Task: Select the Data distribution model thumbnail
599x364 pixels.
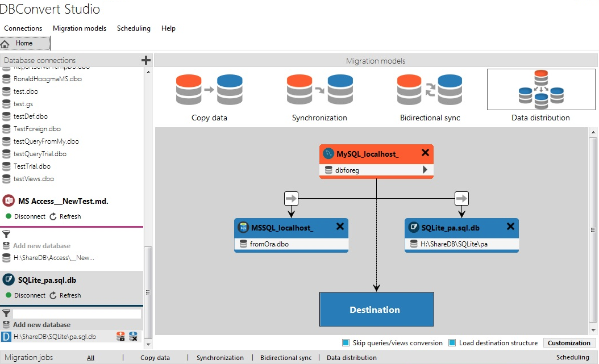Action: tap(540, 90)
